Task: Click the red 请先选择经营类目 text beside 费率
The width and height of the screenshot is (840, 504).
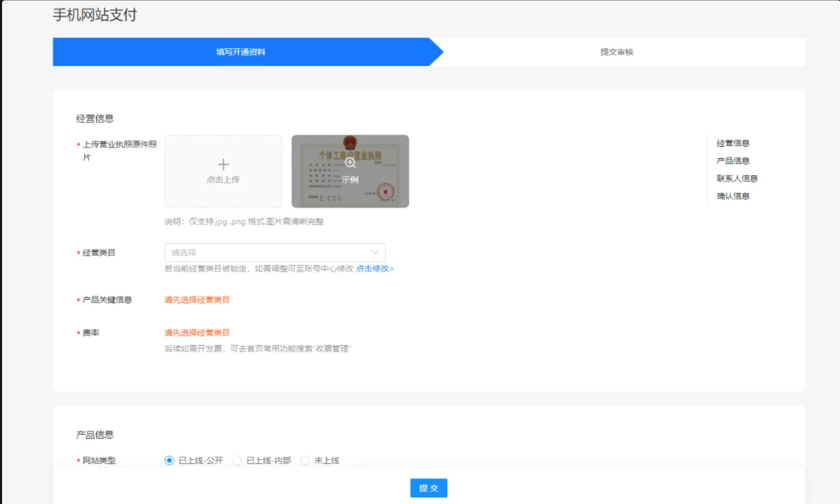Action: (197, 333)
